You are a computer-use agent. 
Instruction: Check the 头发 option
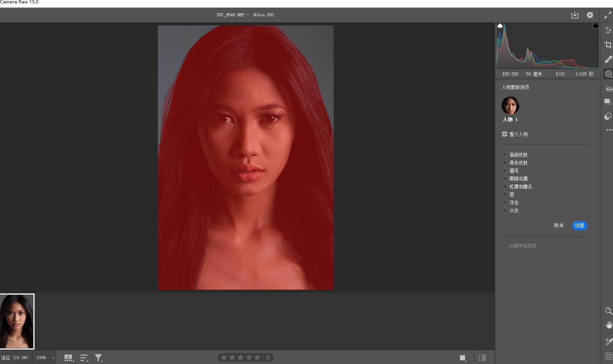(504, 210)
